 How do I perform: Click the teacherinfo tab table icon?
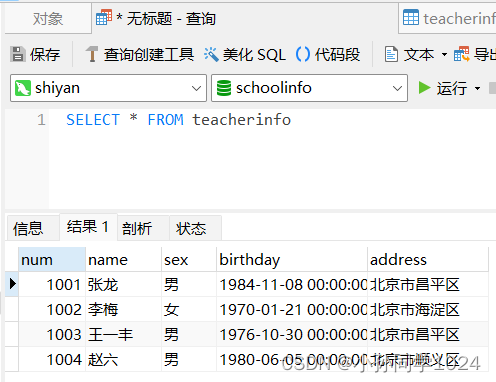[411, 17]
